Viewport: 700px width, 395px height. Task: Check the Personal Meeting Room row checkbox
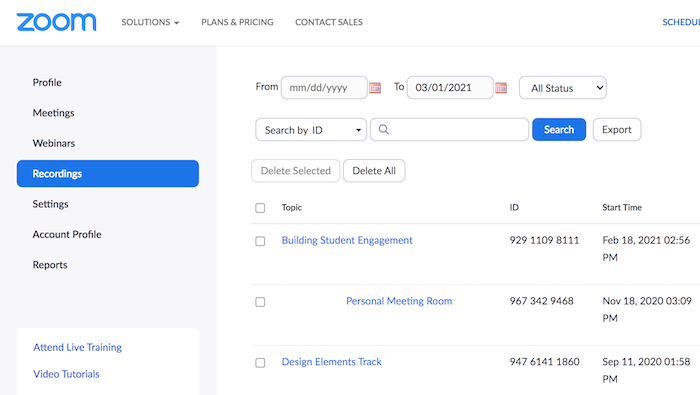coord(260,302)
